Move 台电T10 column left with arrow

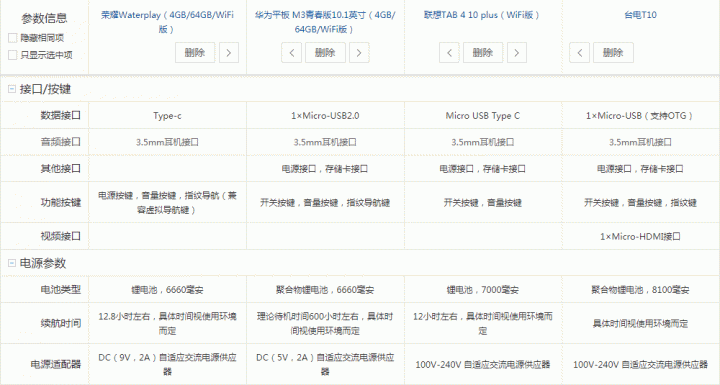579,53
